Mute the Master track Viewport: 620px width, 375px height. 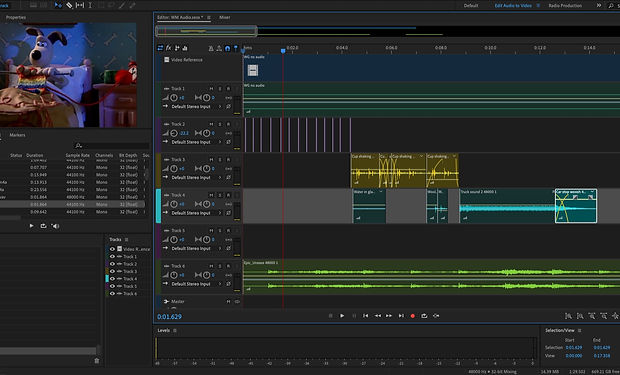tap(228, 301)
